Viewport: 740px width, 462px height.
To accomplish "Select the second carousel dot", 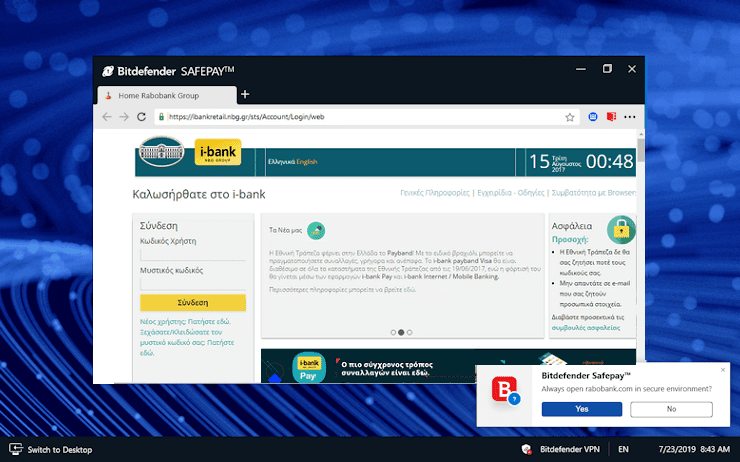I will pyautogui.click(x=401, y=332).
